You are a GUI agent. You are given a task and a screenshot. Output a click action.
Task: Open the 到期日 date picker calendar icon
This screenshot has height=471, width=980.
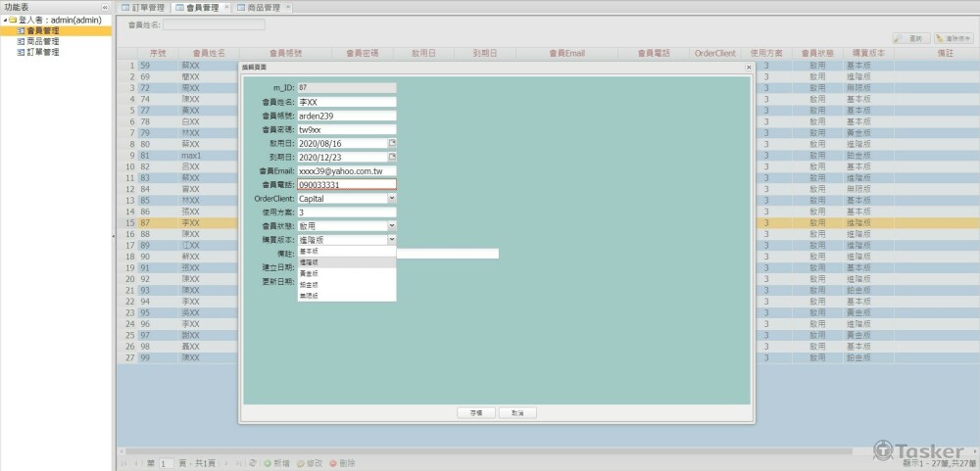click(x=392, y=157)
